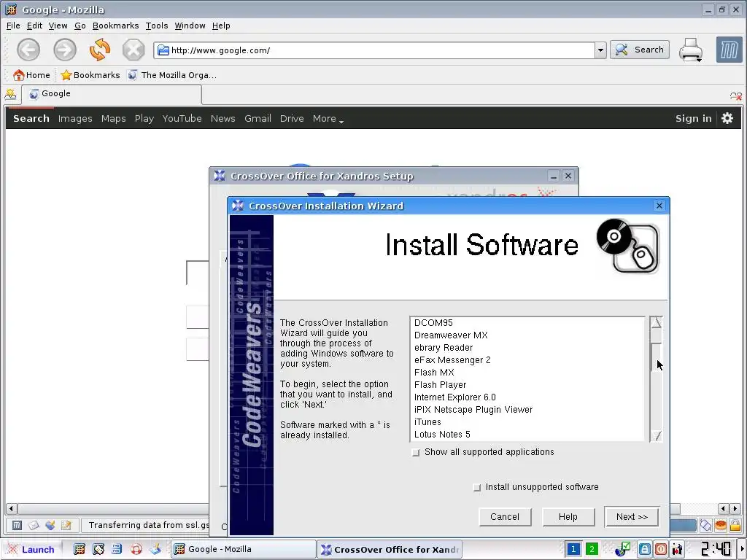The width and height of the screenshot is (747, 560).
Task: Select Internet Explorer 6.0 in the list
Action: 528,397
